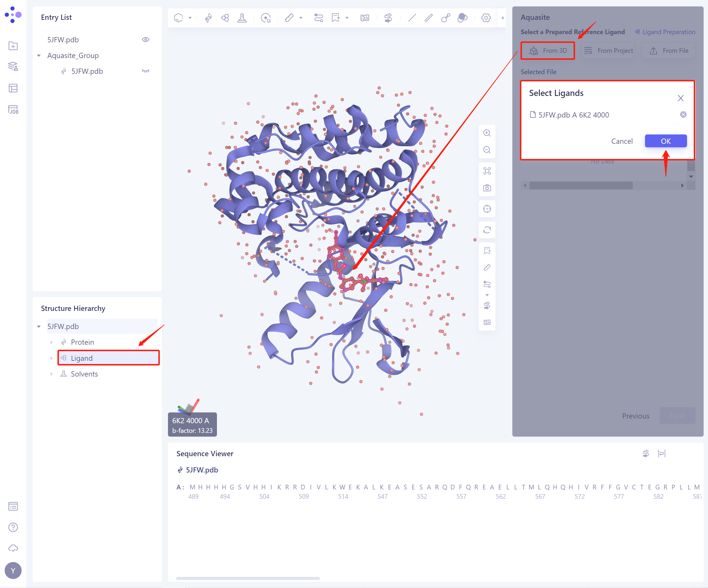Open the Ligand Preparation link
The height and width of the screenshot is (588, 708).
665,32
